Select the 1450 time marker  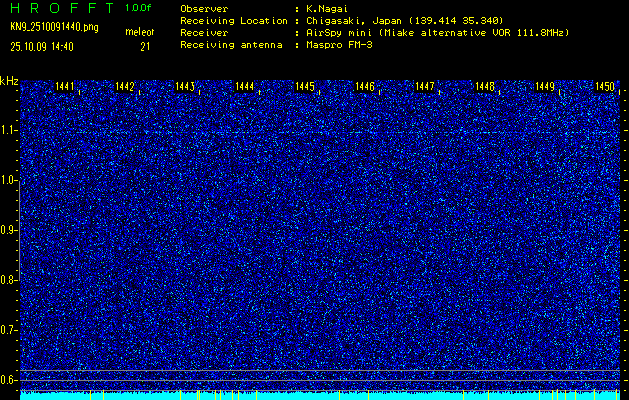pyautogui.click(x=605, y=87)
